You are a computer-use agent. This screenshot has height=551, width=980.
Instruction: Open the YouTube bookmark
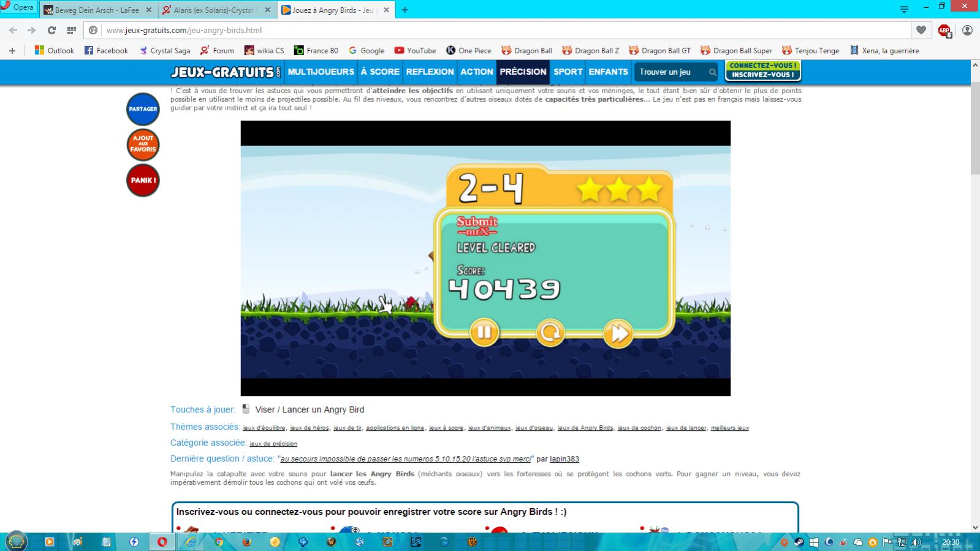415,50
